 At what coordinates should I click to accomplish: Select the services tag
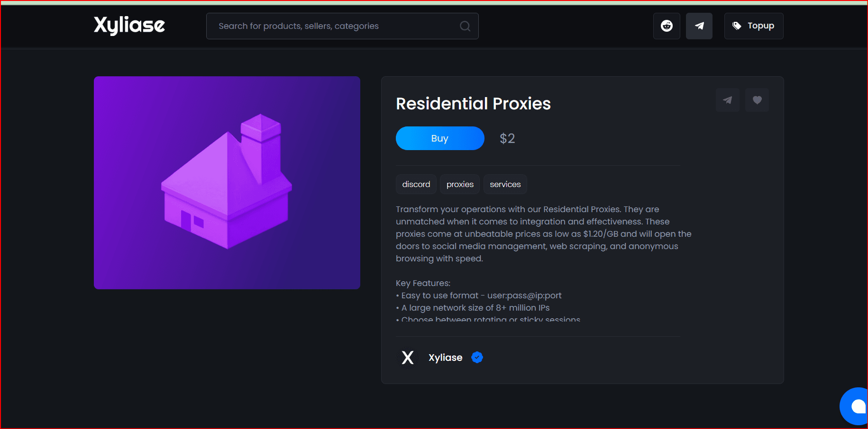pos(505,184)
